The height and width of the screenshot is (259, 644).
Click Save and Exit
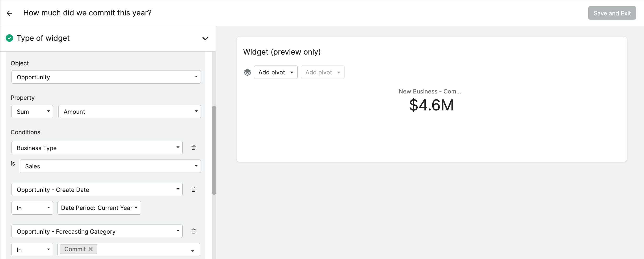pyautogui.click(x=612, y=13)
